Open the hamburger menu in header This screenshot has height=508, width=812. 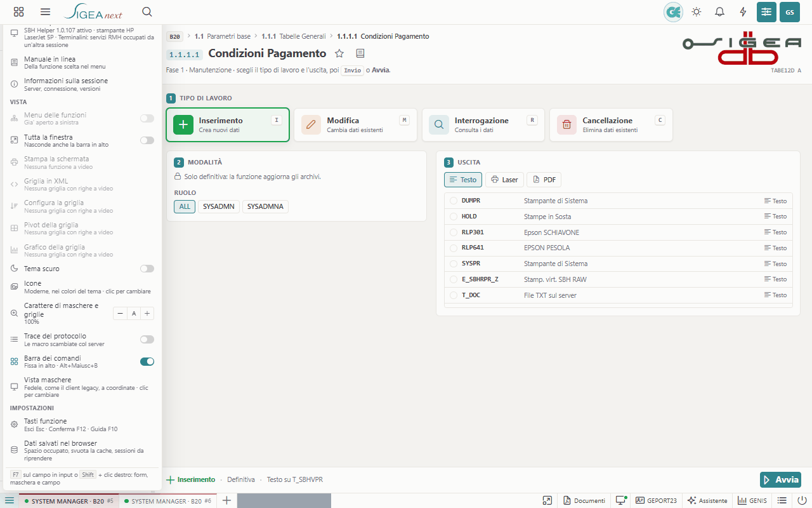coord(45,11)
